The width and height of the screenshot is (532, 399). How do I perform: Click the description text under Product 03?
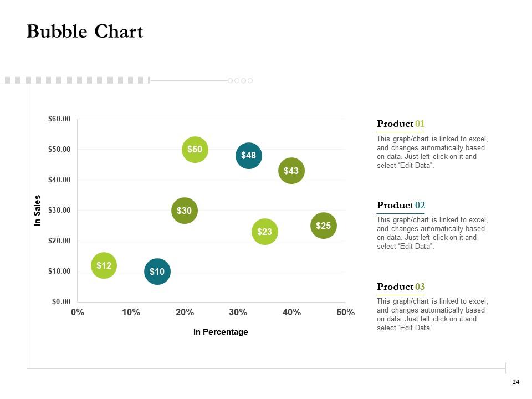(x=432, y=315)
